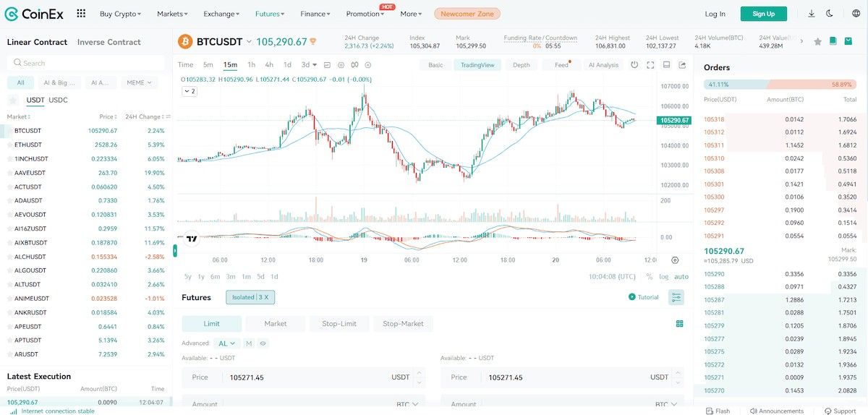Select the 1h chart interval
Screen dimensions: 868x415
[x=251, y=65]
